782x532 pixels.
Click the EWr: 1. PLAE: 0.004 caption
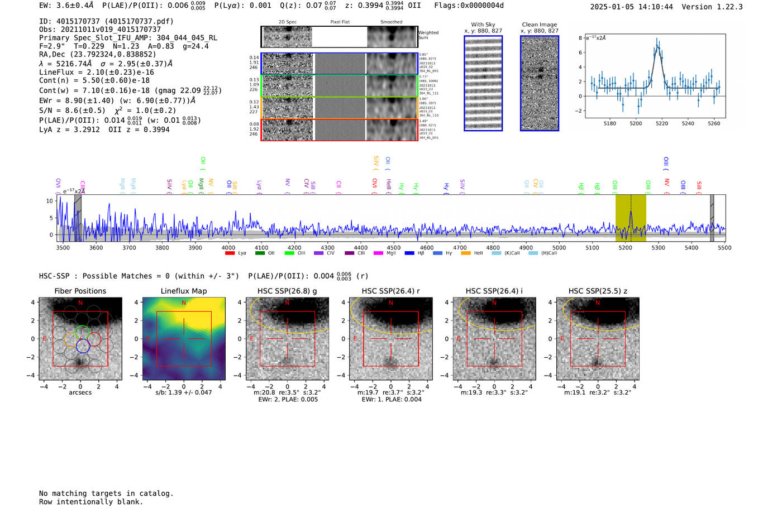click(x=392, y=400)
